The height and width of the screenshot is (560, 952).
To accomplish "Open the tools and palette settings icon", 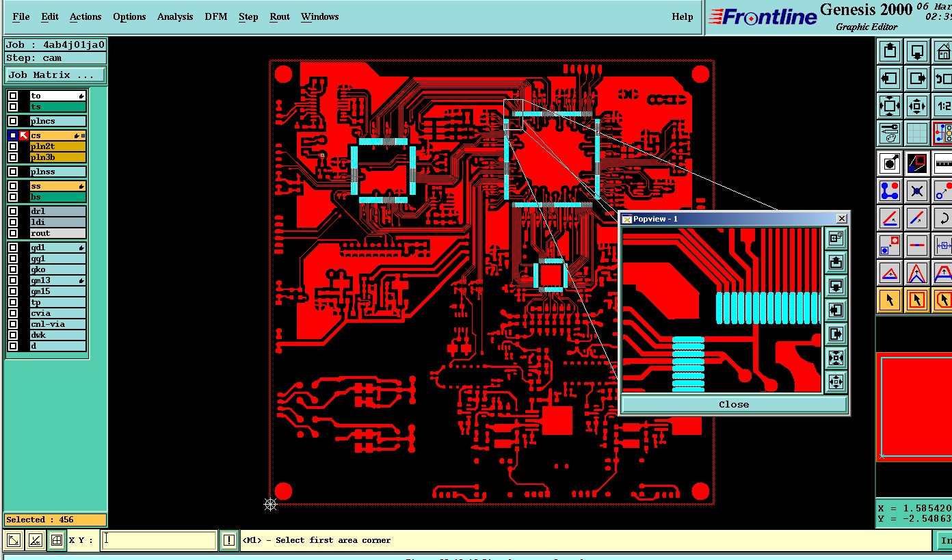I will tap(890, 133).
